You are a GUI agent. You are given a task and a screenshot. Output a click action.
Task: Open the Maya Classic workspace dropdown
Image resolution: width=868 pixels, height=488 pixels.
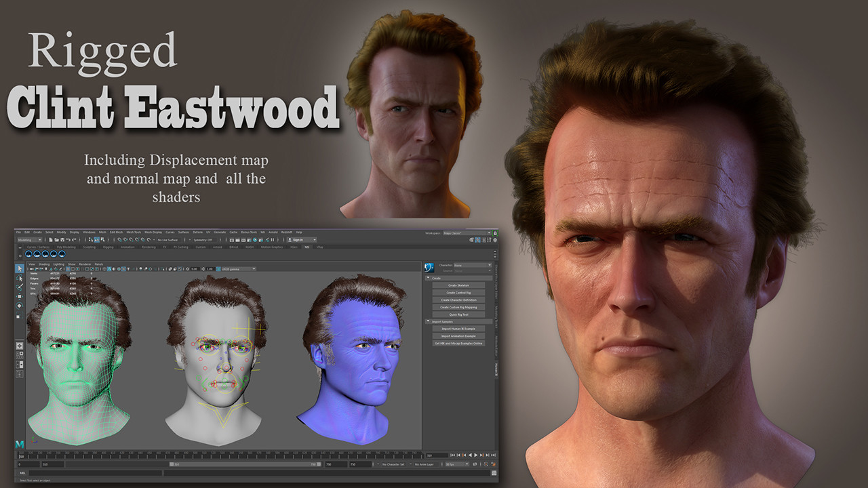point(465,232)
